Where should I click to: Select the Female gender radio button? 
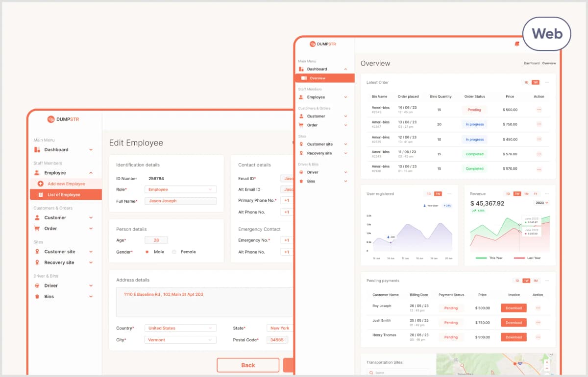(174, 252)
